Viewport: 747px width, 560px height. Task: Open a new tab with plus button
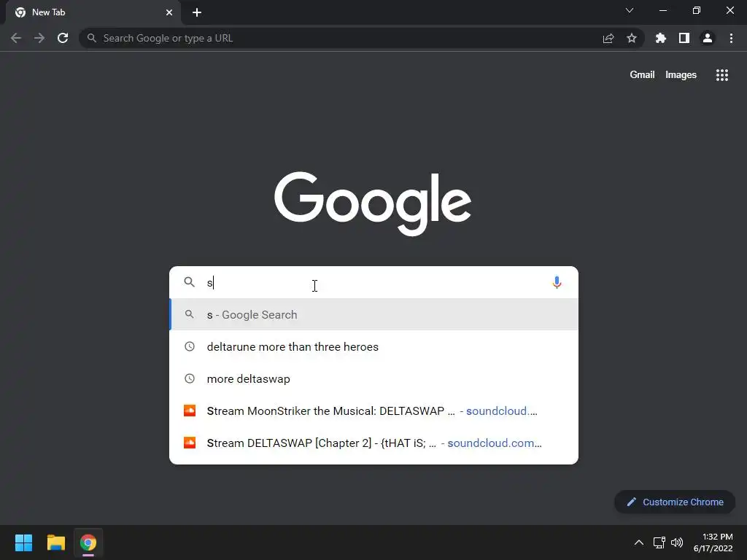[197, 12]
